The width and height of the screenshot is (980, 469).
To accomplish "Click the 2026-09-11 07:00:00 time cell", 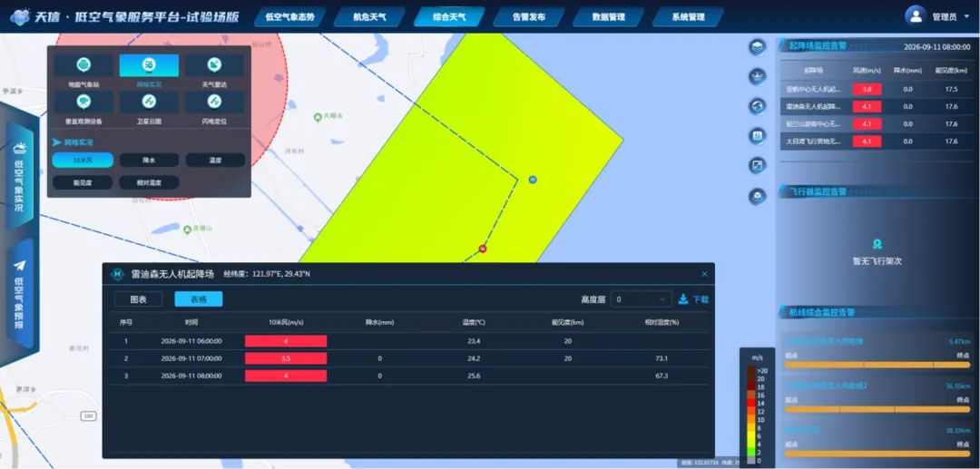I will pos(191,358).
